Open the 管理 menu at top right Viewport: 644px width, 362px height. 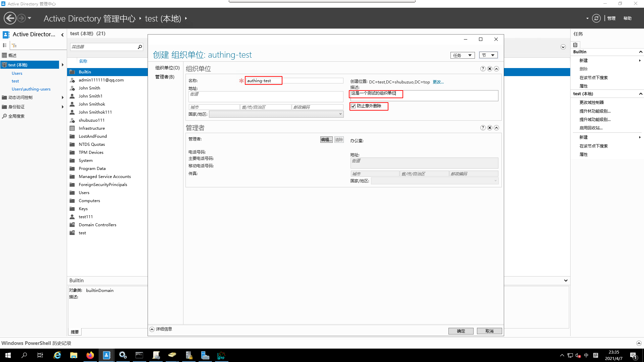611,18
